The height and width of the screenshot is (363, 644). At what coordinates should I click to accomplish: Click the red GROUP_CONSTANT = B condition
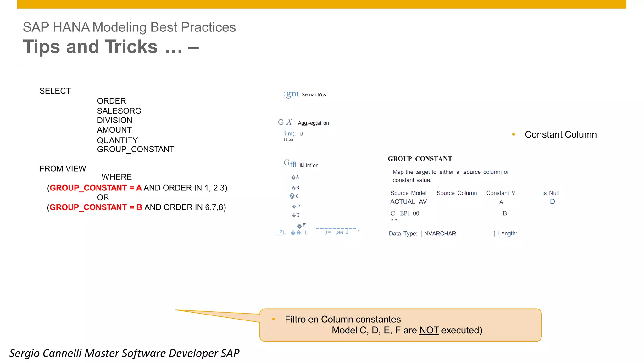(x=96, y=207)
